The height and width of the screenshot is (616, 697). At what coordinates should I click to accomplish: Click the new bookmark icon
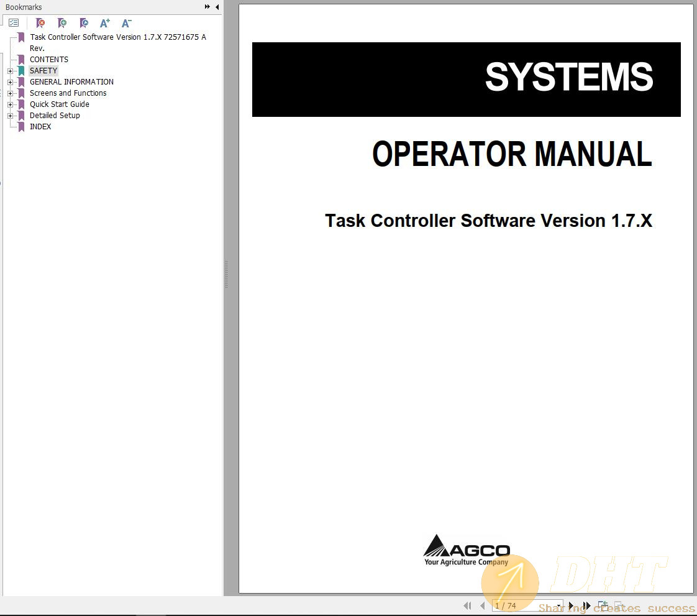click(62, 23)
